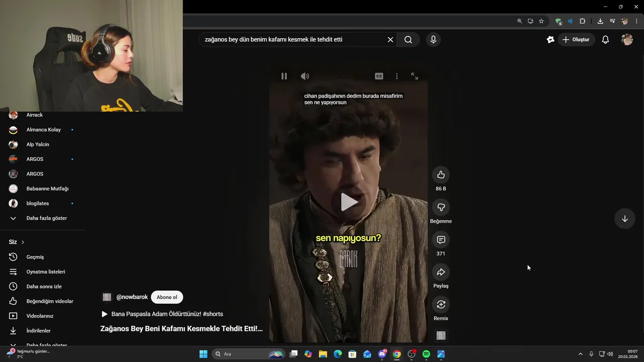Mute the Short's volume
Image resolution: width=644 pixels, height=362 pixels.
[305, 76]
